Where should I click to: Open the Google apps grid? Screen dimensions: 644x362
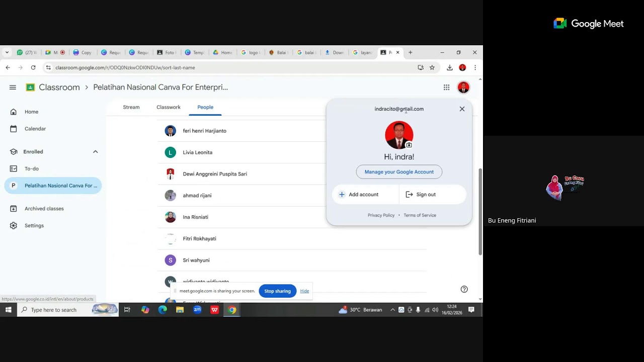pos(446,87)
